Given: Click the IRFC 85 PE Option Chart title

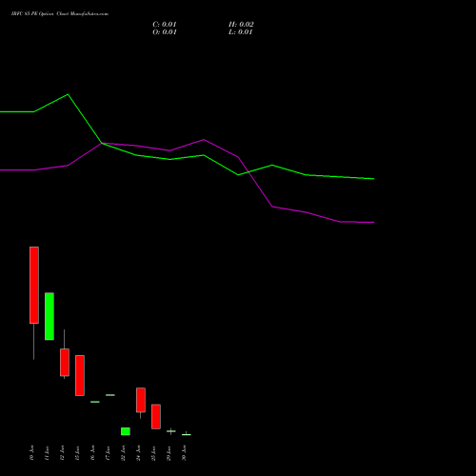Looking at the screenshot, I should point(60,14).
